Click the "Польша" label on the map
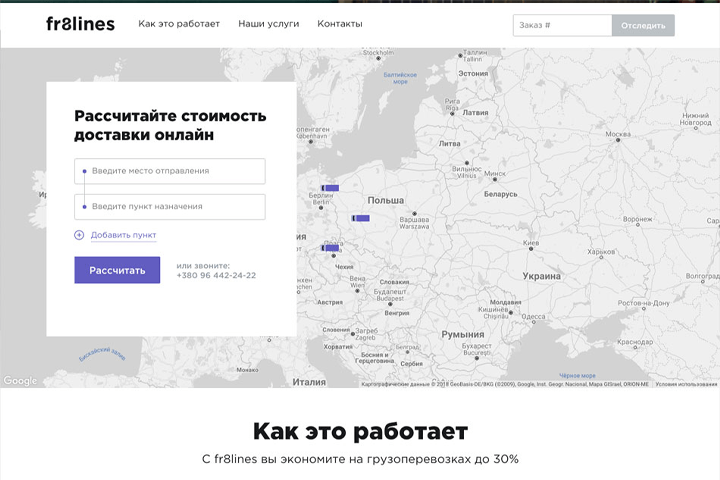 pyautogui.click(x=386, y=200)
